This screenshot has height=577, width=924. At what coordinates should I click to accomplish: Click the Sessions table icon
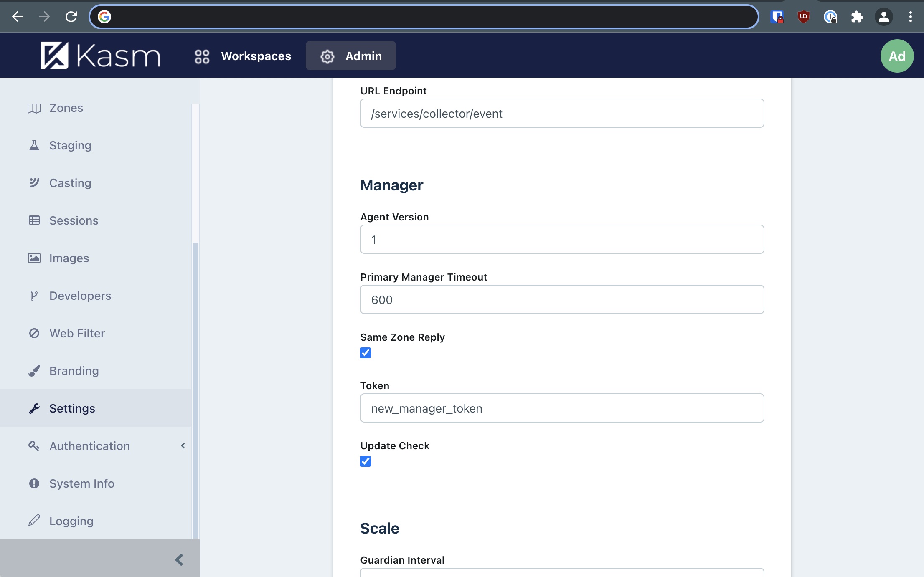(34, 220)
